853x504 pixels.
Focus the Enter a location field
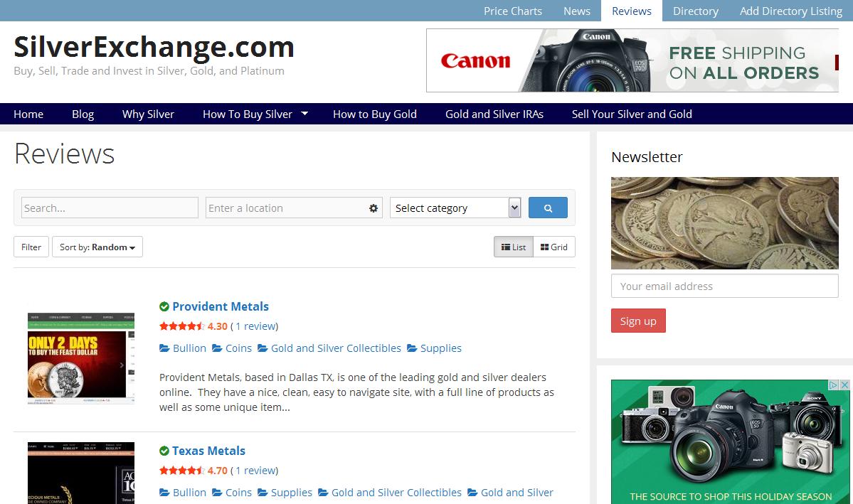[x=294, y=208]
